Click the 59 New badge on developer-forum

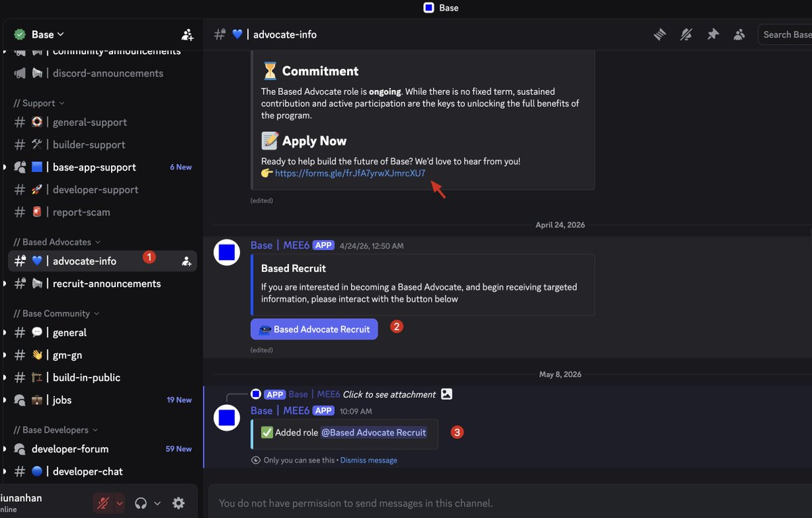[x=179, y=449]
